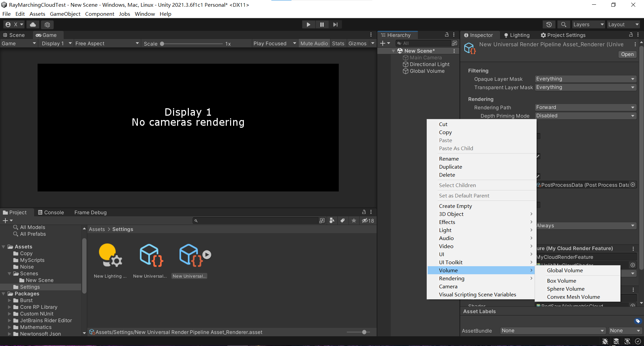Click the Open button in Inspector
Screen dimensions: 644x346
pos(627,54)
